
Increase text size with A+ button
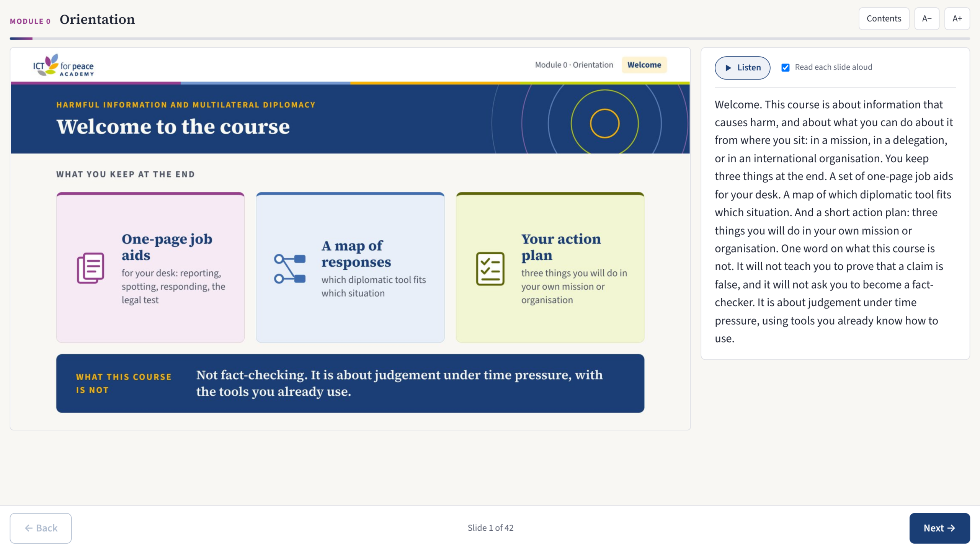tap(957, 18)
